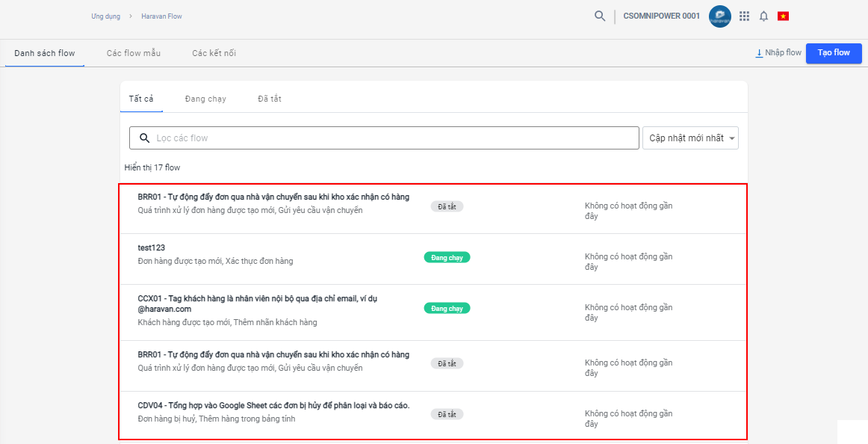Screen dimensions: 868x444
Task: Select the Đang chạy filter tab
Action: [x=205, y=99]
